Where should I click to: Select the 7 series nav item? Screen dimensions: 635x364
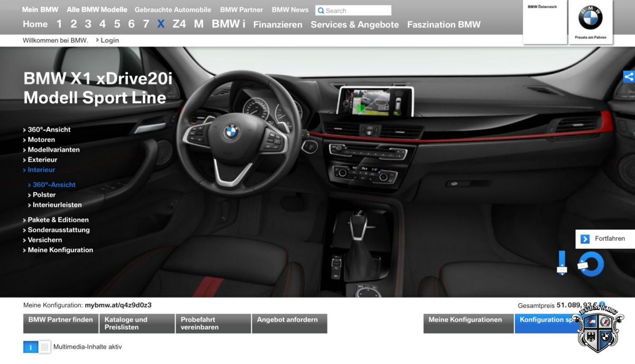146,24
